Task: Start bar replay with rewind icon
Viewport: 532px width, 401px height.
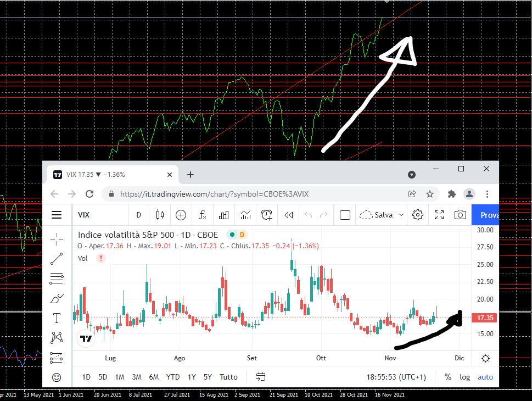Action: point(288,215)
